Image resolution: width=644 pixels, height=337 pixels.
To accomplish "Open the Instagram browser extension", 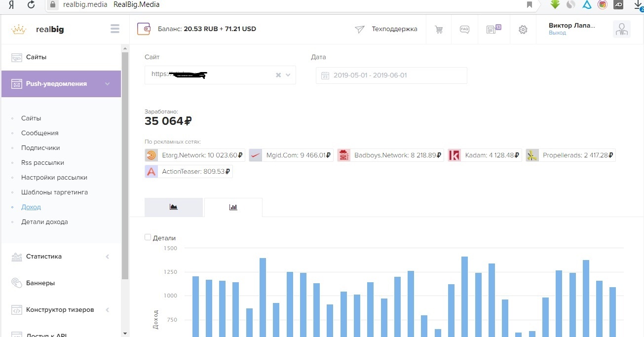I will pyautogui.click(x=603, y=5).
